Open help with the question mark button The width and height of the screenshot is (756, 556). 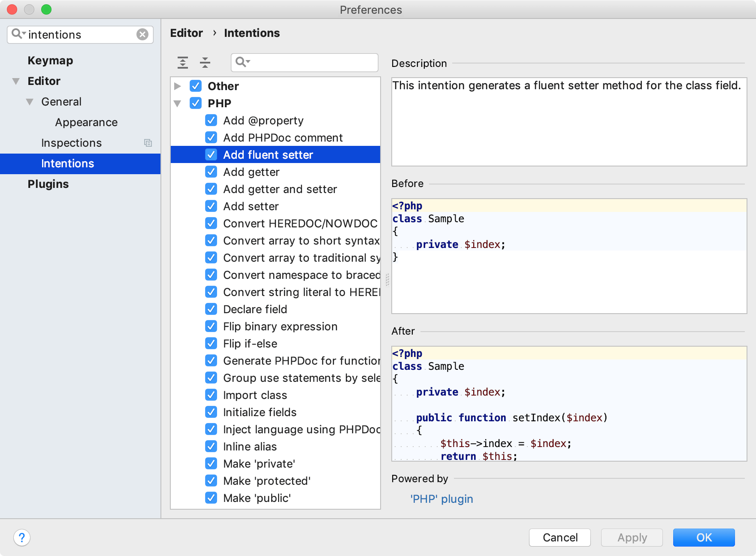22,538
